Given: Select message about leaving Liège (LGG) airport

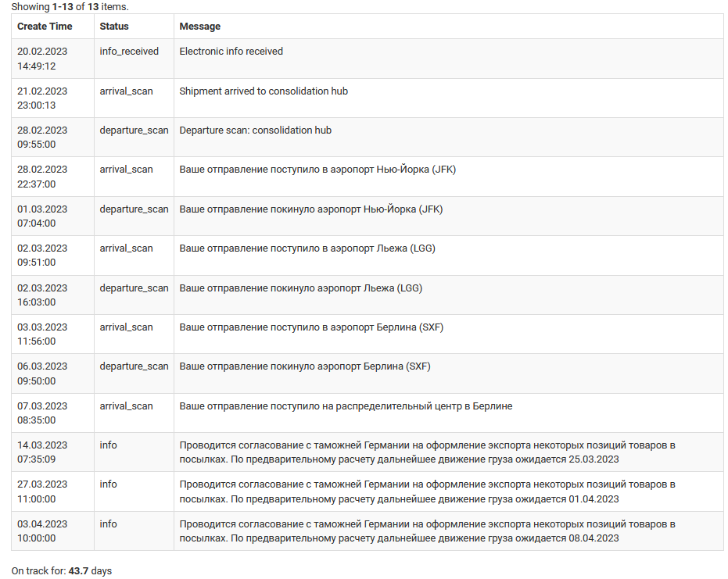Looking at the screenshot, I should tap(300, 288).
